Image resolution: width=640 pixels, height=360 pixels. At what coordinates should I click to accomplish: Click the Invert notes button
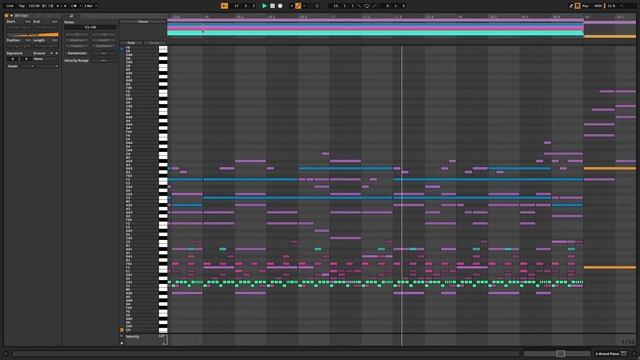[104, 40]
